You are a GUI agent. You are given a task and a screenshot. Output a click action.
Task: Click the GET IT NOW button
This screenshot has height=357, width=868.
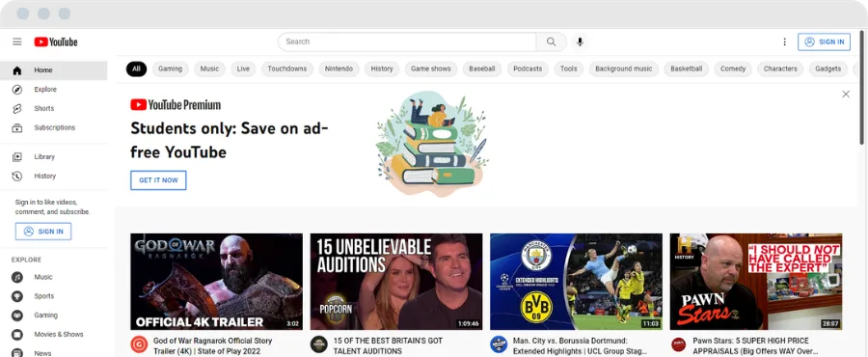tap(158, 180)
